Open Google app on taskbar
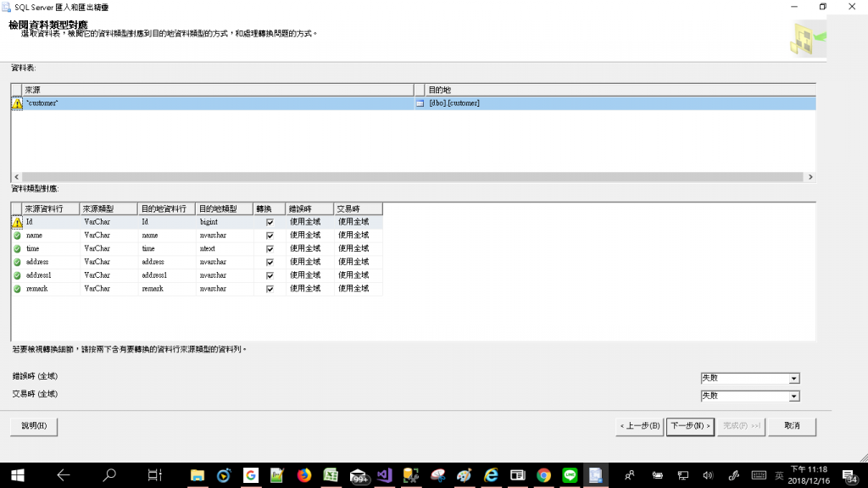Viewport: 868px width, 488px height. pyautogui.click(x=251, y=475)
